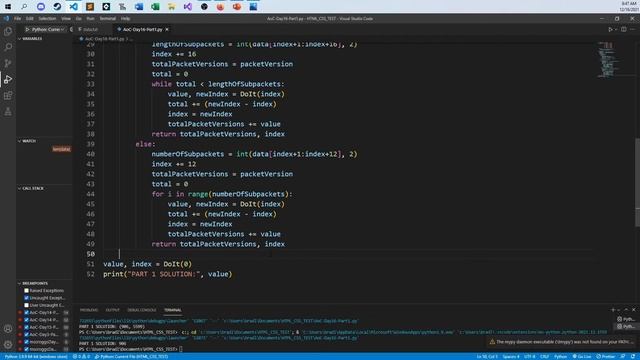Image resolution: width=640 pixels, height=360 pixels.
Task: Switch to the Output panel tab
Action: click(113, 310)
